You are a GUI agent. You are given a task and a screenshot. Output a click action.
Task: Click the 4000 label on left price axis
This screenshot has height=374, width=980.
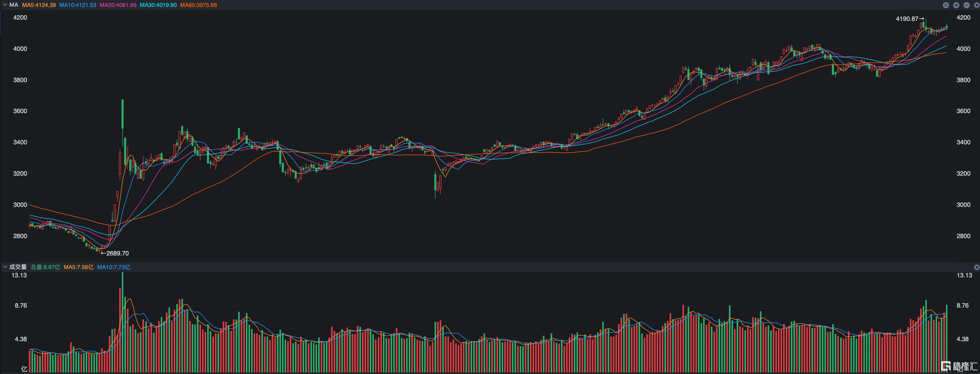20,49
